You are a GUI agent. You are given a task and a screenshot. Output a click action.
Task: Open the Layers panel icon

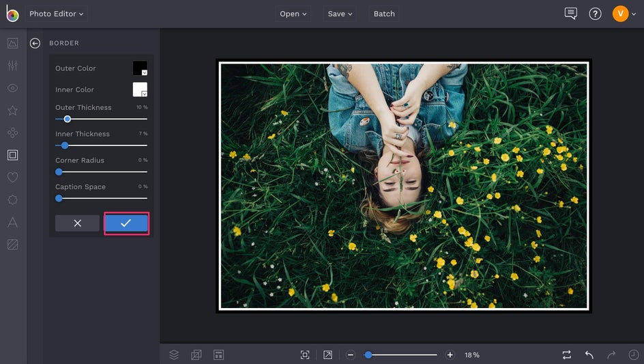pos(174,354)
